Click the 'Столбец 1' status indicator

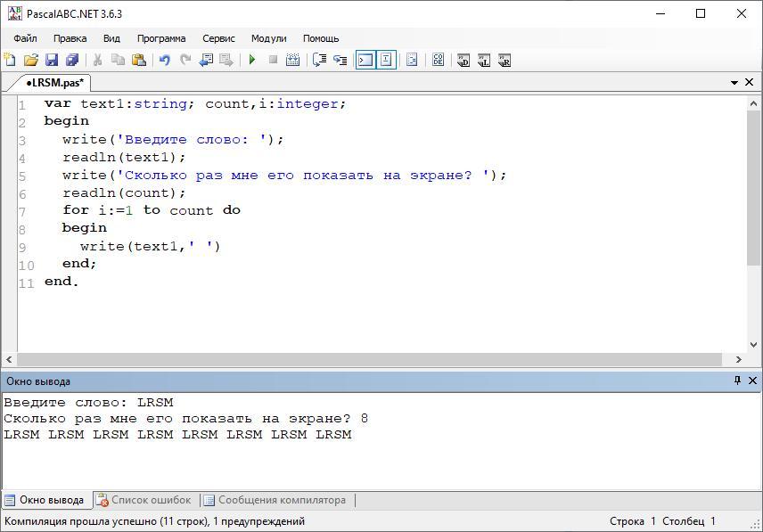point(688,521)
